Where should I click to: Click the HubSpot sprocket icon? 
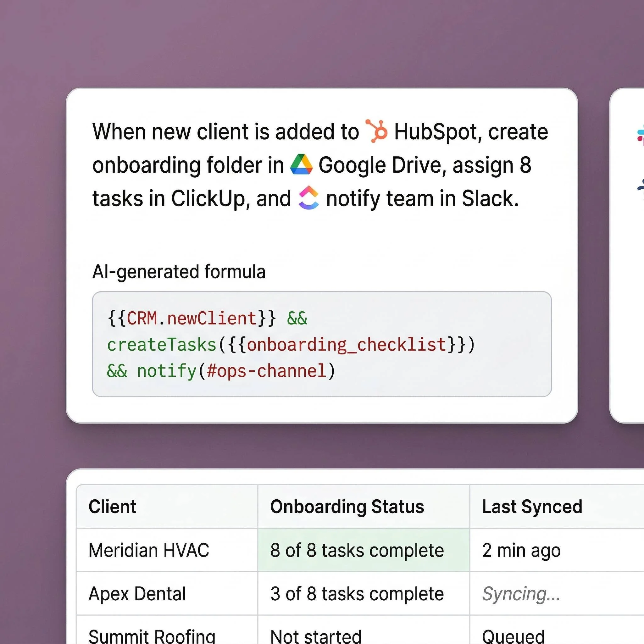point(377,131)
